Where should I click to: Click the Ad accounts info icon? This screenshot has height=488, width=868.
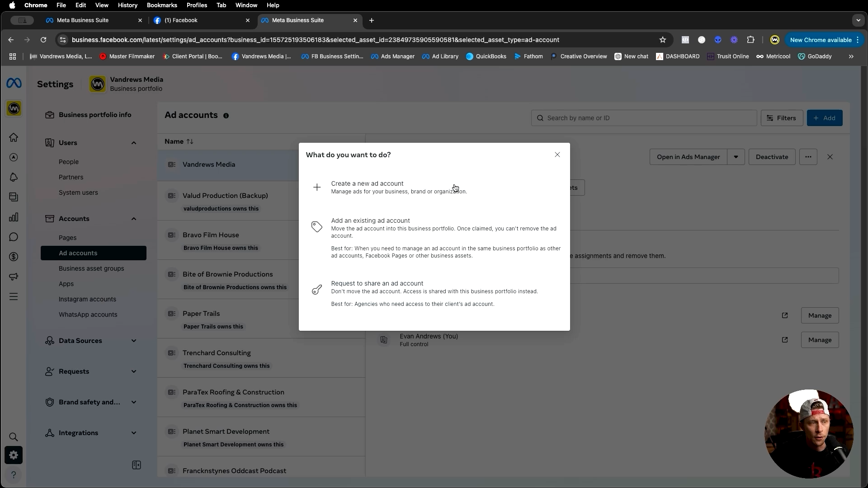[226, 116]
